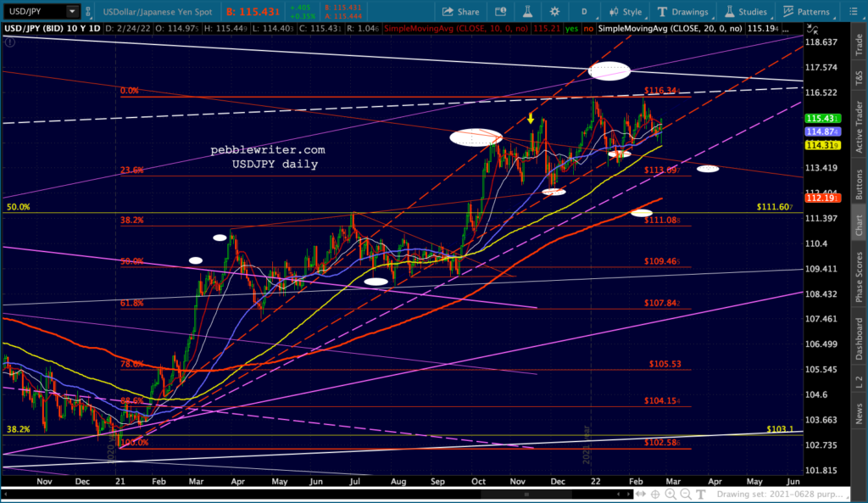The image size is (868, 503).
Task: Click the zoom in magnifier icon
Action: (x=670, y=494)
